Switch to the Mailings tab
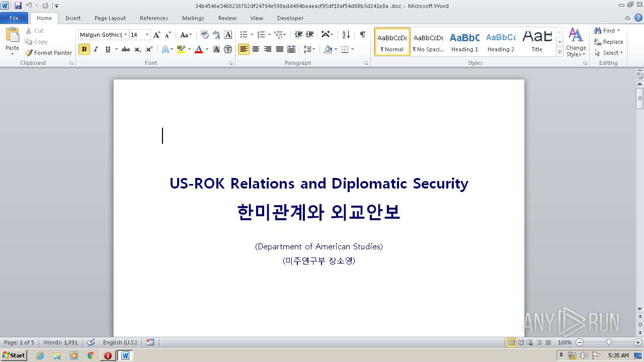644x362 pixels. [x=193, y=18]
